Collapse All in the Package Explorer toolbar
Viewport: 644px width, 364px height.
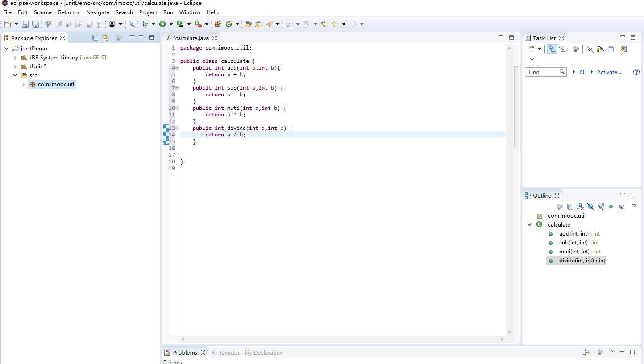click(x=95, y=38)
